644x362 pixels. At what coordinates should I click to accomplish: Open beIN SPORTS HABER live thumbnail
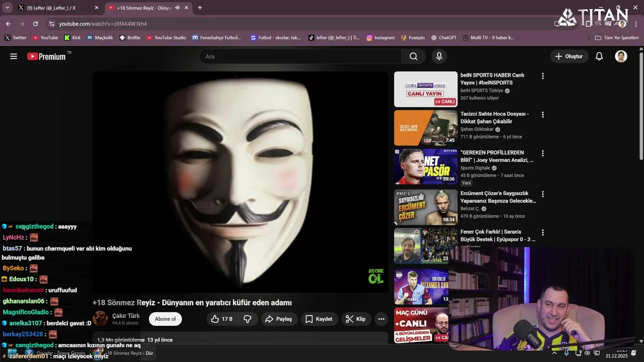click(426, 89)
